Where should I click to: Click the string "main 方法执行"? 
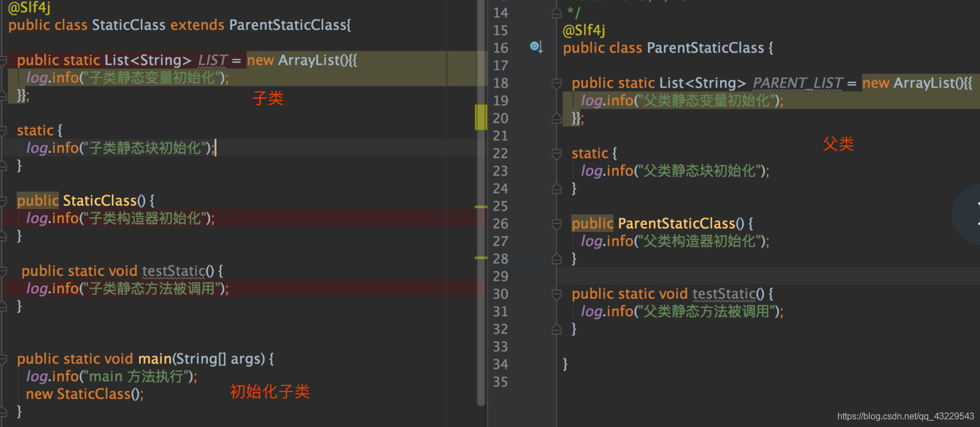coord(137,376)
